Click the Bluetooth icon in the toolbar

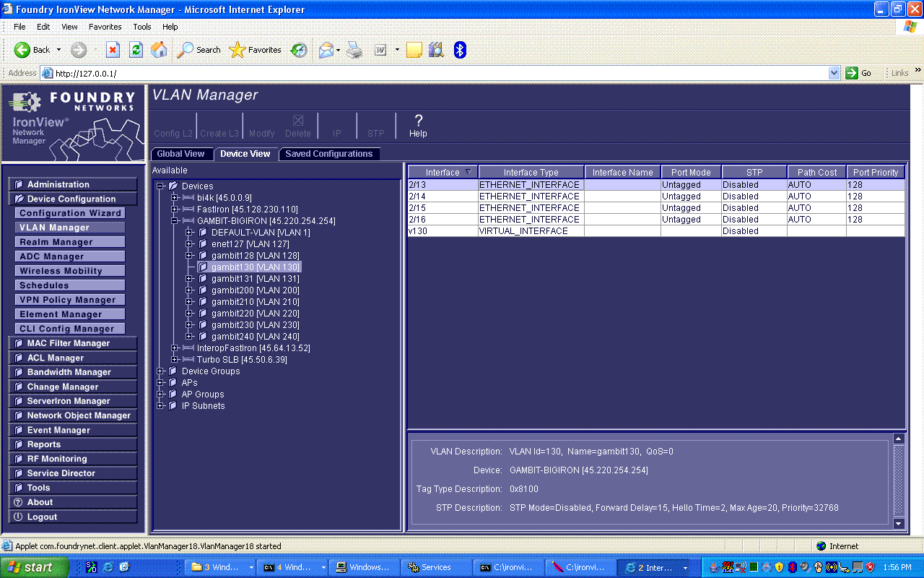coord(460,50)
